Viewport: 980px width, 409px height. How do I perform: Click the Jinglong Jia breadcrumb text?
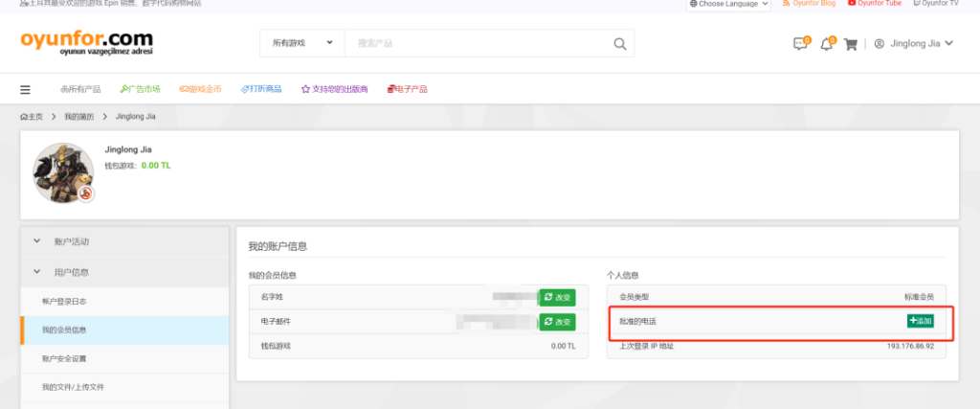click(136, 117)
